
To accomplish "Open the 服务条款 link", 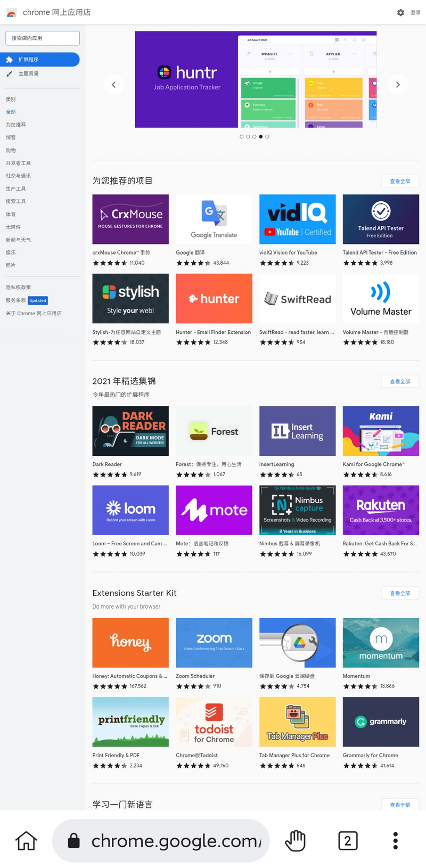I will 16,300.
